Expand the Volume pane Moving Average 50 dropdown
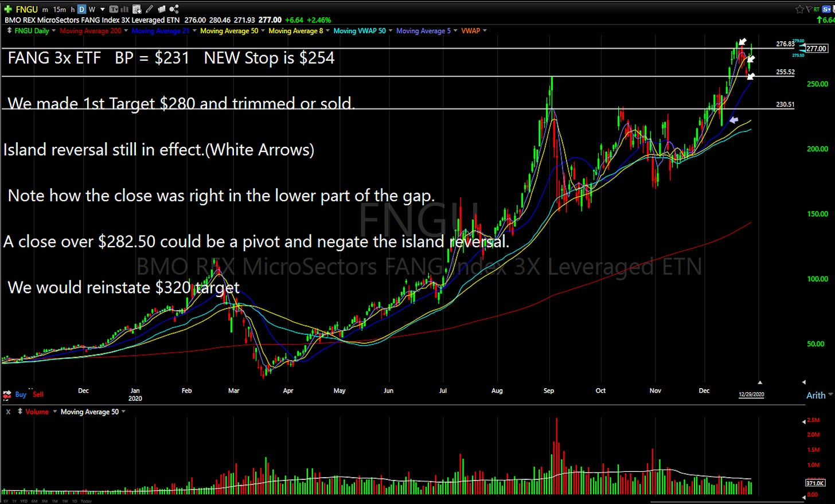835x504 pixels. [123, 412]
